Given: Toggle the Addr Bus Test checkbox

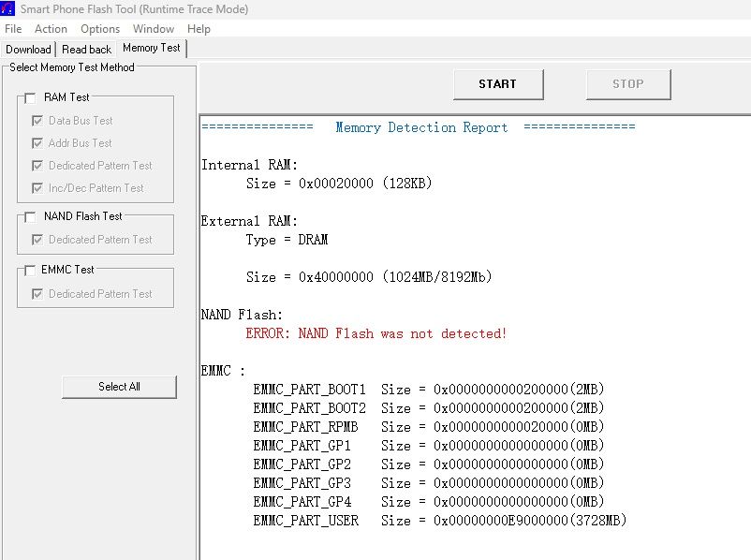Looking at the screenshot, I should tap(37, 143).
